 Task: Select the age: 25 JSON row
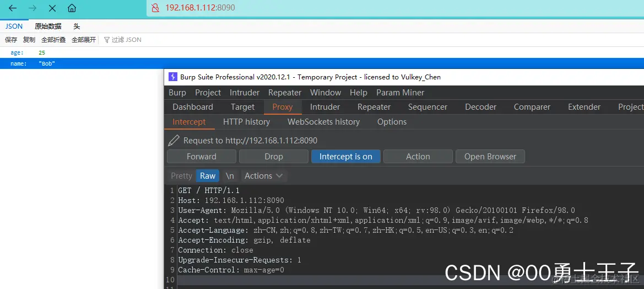pyautogui.click(x=322, y=52)
